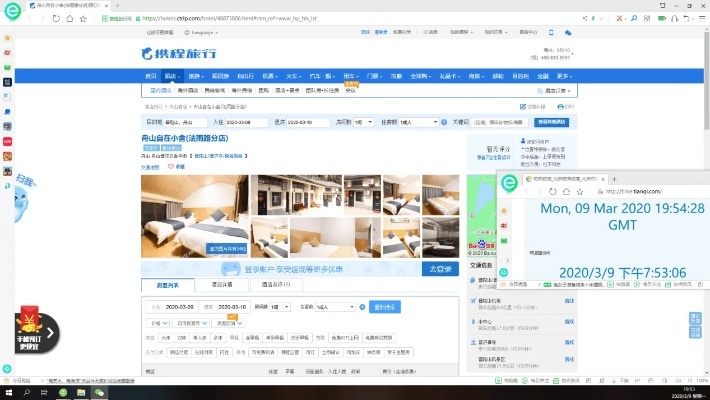Image resolution: width=710 pixels, height=400 pixels.
Task: Toggle the 大床 bed type filter
Action: 166,338
